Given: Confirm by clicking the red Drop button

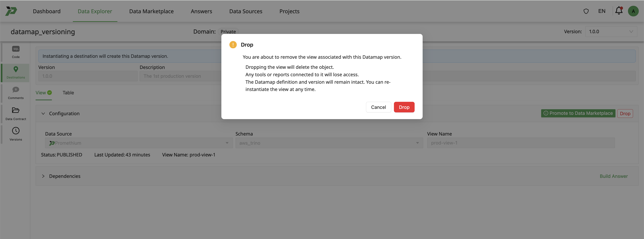Looking at the screenshot, I should coord(404,107).
